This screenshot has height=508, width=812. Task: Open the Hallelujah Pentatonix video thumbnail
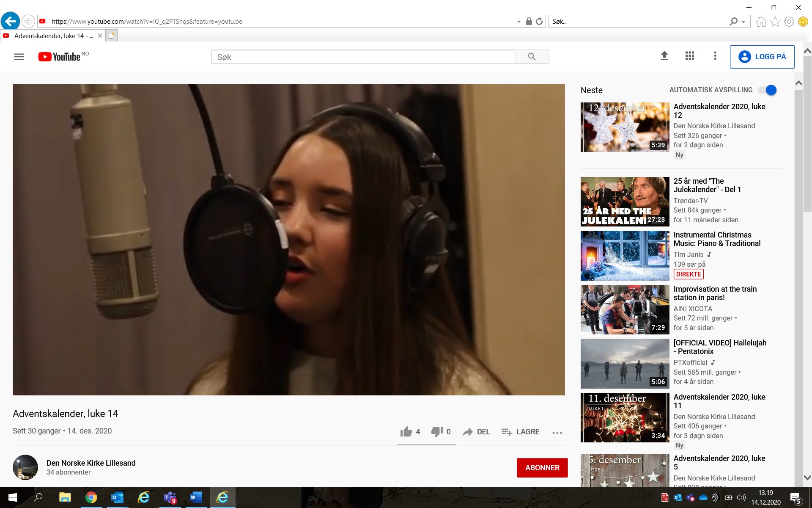625,363
